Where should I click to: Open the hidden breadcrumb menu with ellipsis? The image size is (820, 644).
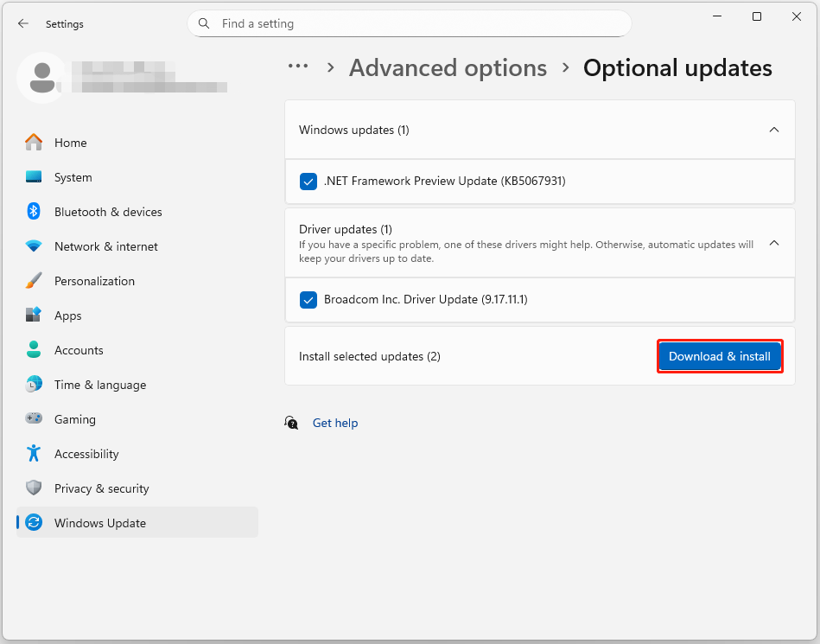tap(298, 66)
